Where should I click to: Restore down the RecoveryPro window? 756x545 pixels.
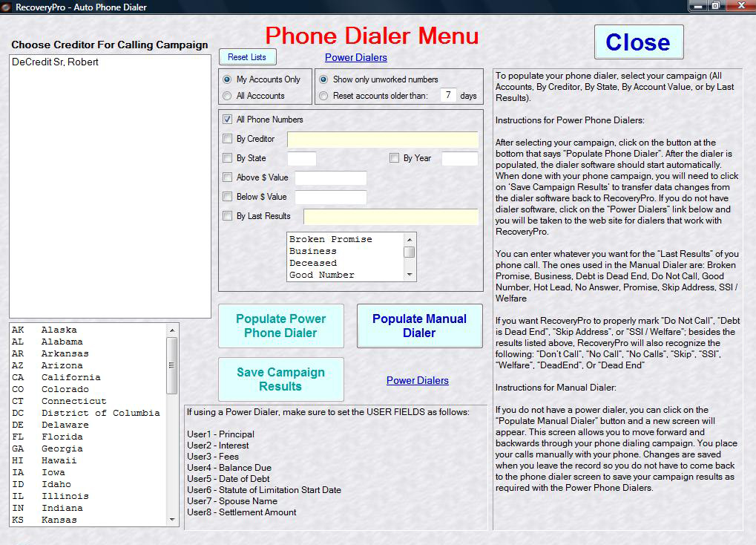point(716,6)
